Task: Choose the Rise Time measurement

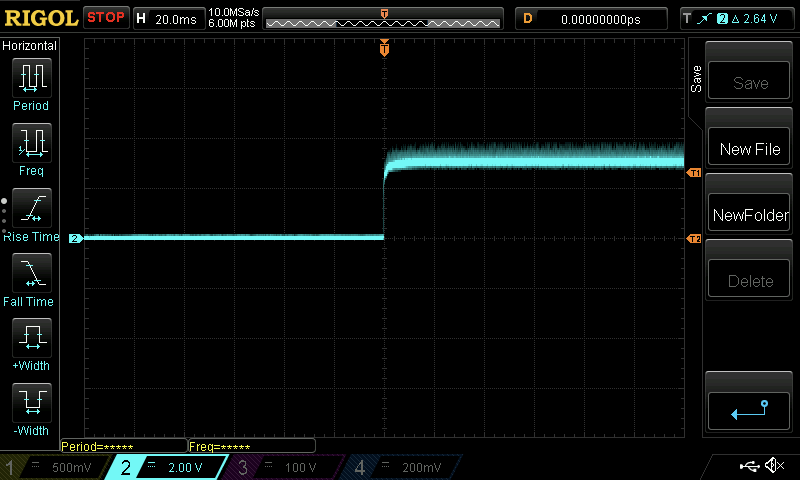Action: pyautogui.click(x=31, y=208)
